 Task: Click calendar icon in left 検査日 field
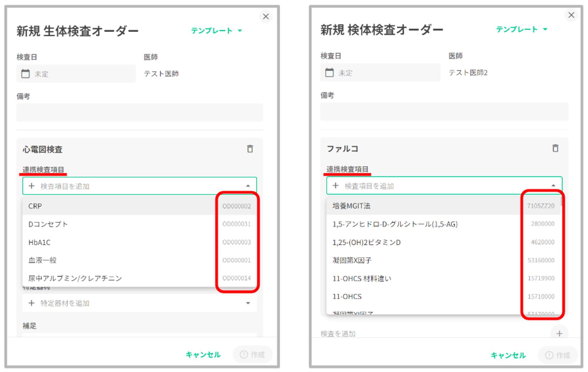click(x=26, y=73)
